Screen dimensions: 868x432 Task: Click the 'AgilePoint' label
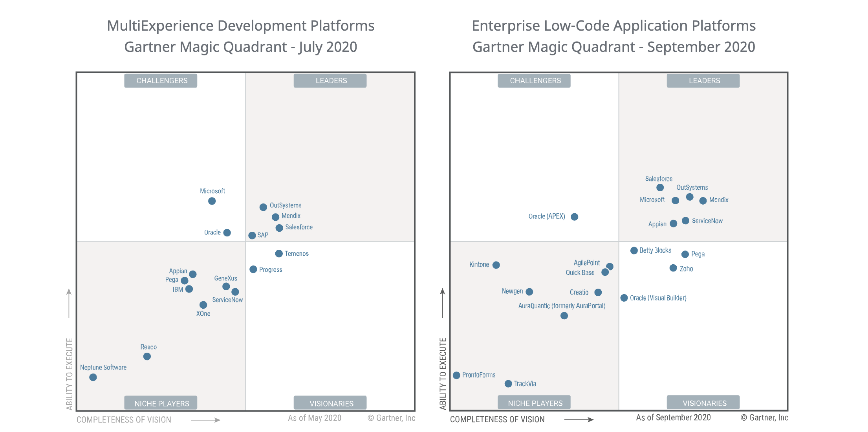[x=587, y=263]
